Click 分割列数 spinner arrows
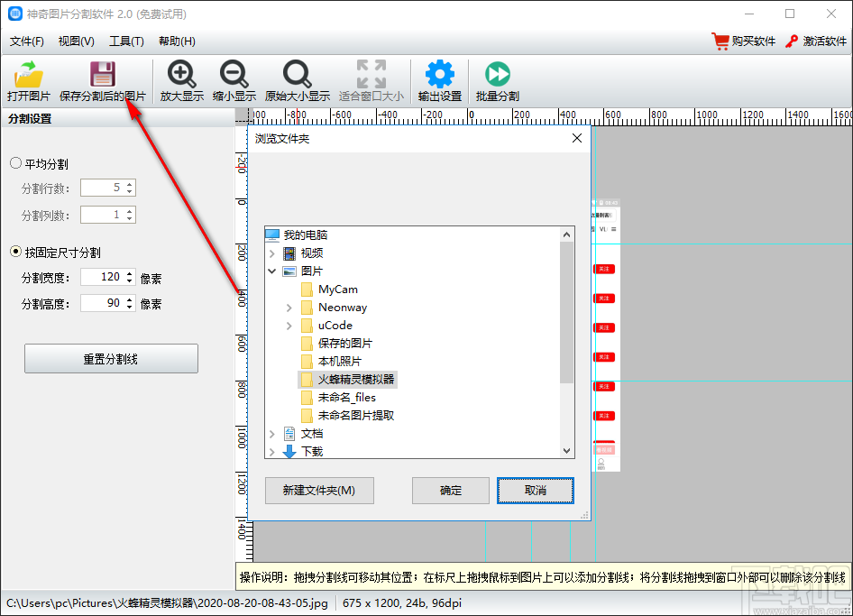This screenshot has height=616, width=853. pyautogui.click(x=130, y=215)
